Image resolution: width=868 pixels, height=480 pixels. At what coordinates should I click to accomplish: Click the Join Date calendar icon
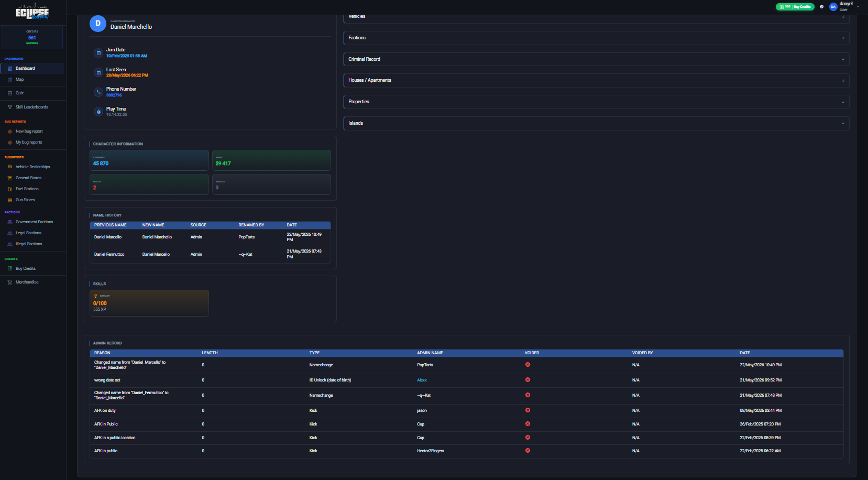click(98, 53)
